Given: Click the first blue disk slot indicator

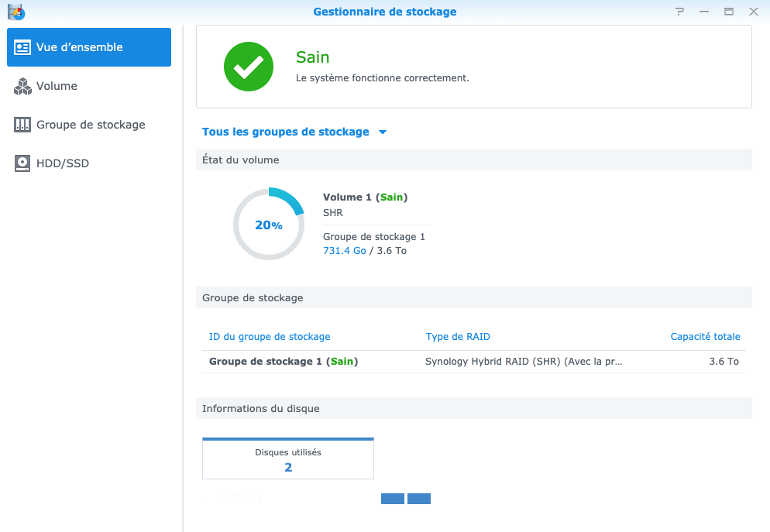Looking at the screenshot, I should [393, 499].
